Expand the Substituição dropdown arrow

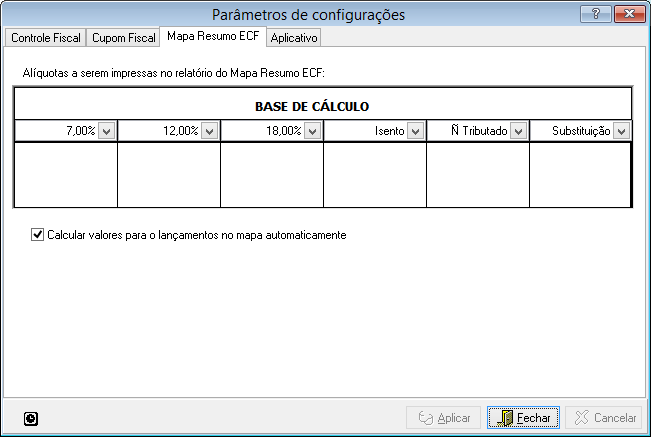pos(621,131)
